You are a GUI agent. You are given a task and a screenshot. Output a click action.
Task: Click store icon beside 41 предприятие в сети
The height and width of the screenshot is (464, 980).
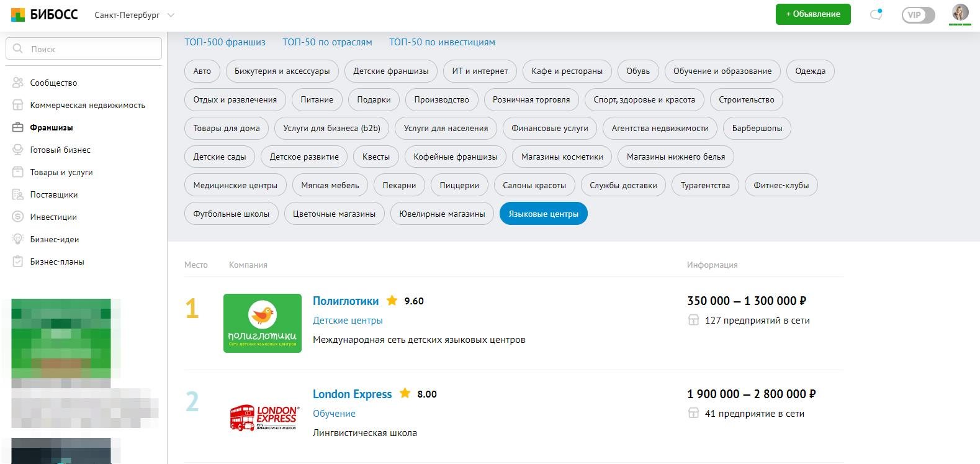coord(693,413)
